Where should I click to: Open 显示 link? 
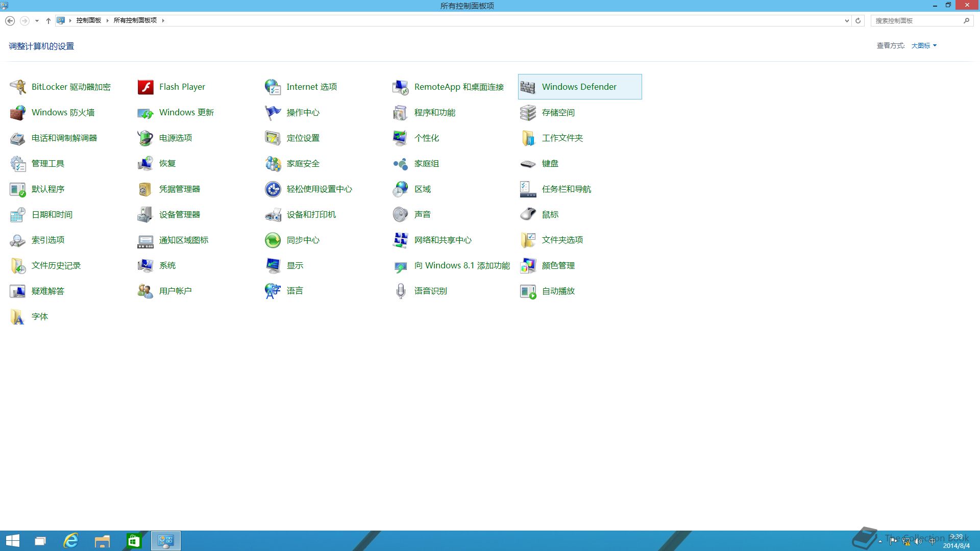(295, 266)
